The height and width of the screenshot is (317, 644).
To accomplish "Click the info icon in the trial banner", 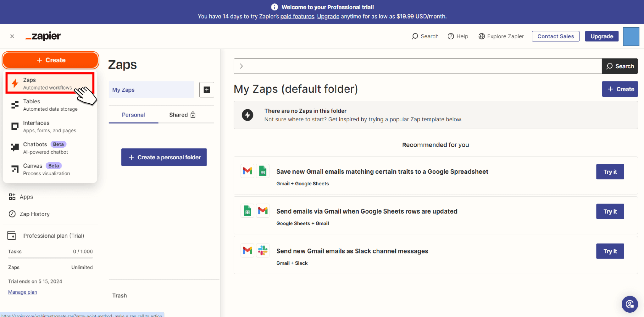I will (275, 7).
